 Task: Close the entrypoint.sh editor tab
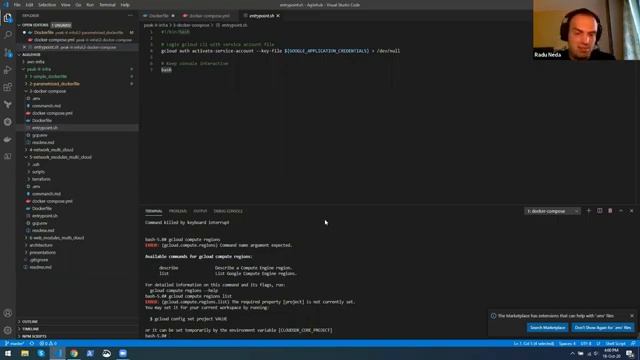coord(278,16)
